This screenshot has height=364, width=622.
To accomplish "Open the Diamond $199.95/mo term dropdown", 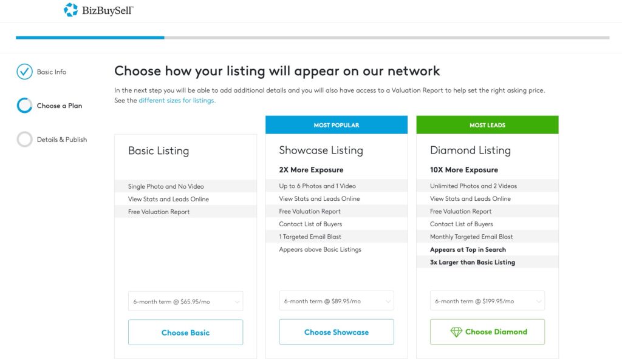I will (487, 301).
